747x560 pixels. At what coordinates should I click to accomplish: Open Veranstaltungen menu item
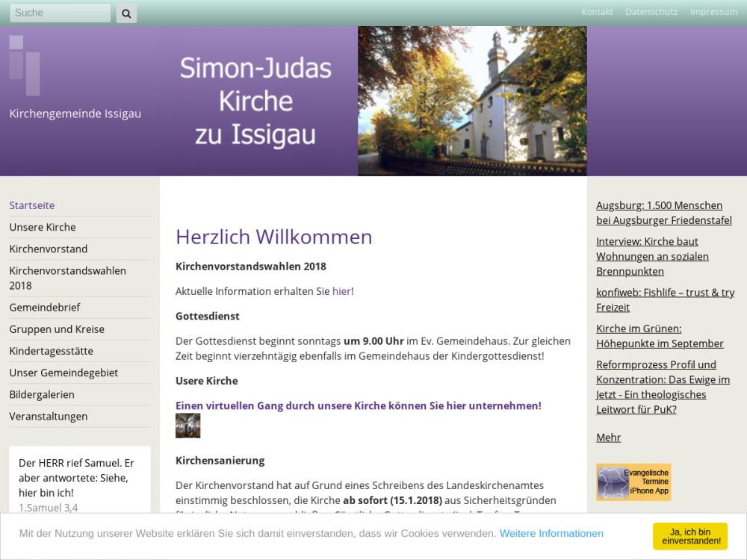pos(49,416)
